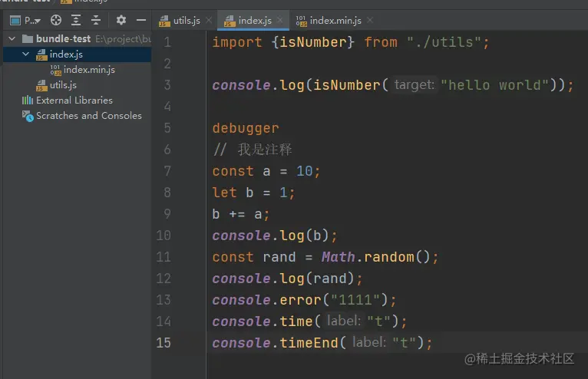The height and width of the screenshot is (379, 588).
Task: Click the "label:" hint on line 14
Action: click(343, 321)
